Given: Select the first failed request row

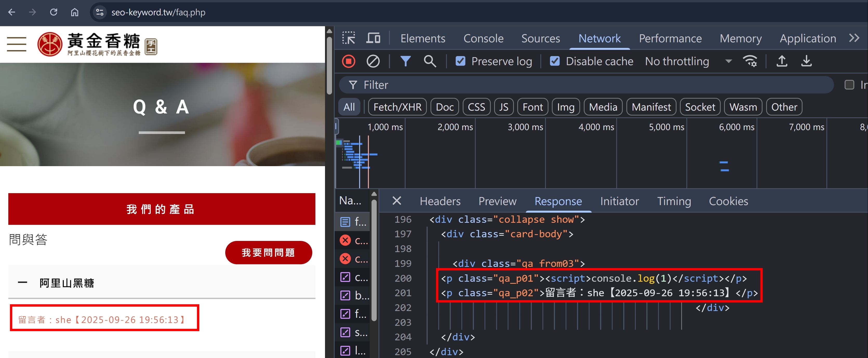Looking at the screenshot, I should coord(353,240).
